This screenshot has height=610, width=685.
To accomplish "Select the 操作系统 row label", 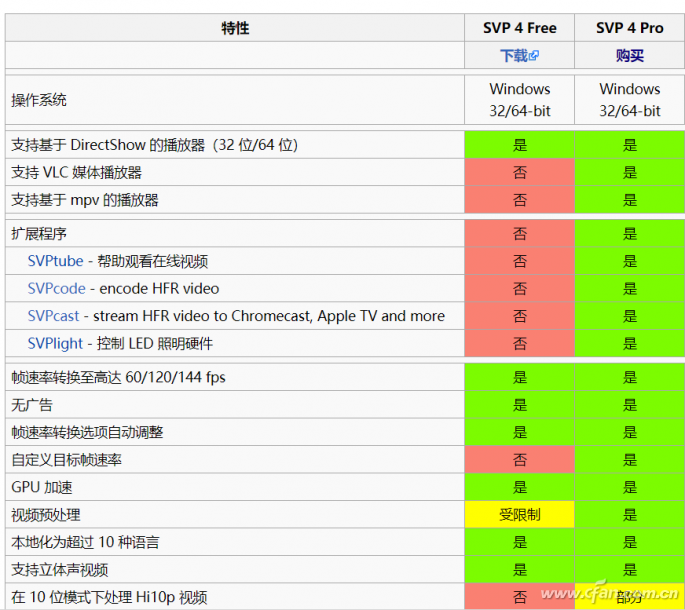I will tap(39, 100).
